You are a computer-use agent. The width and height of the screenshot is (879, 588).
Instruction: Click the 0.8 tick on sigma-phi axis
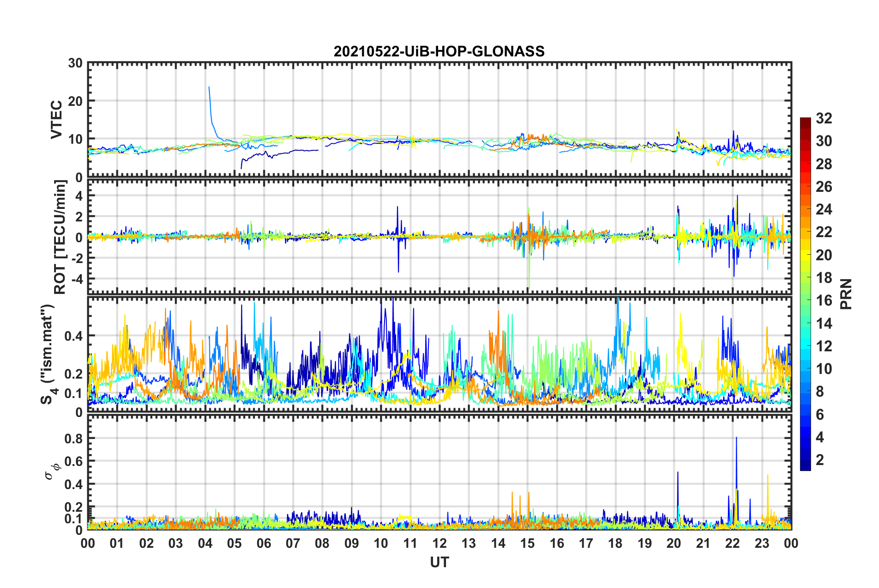point(74,438)
